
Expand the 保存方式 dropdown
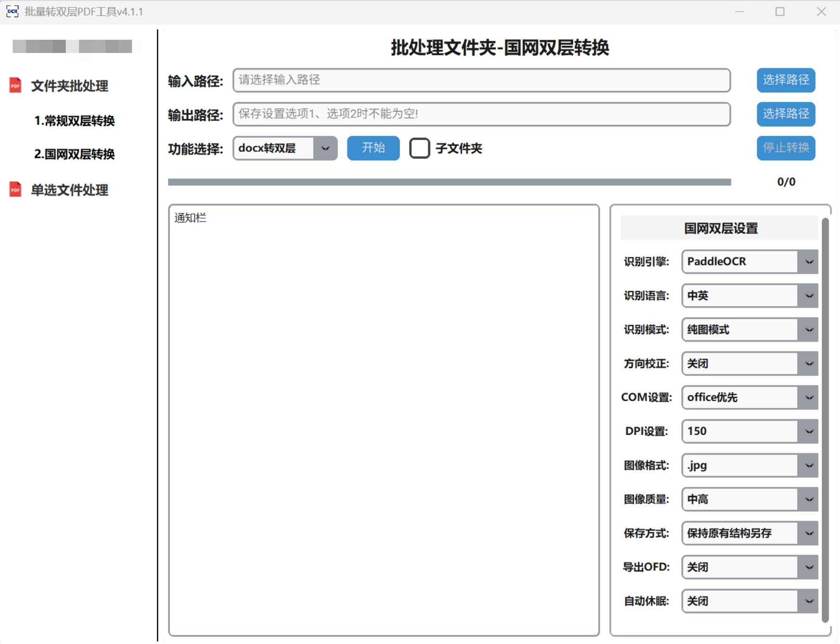click(x=750, y=533)
